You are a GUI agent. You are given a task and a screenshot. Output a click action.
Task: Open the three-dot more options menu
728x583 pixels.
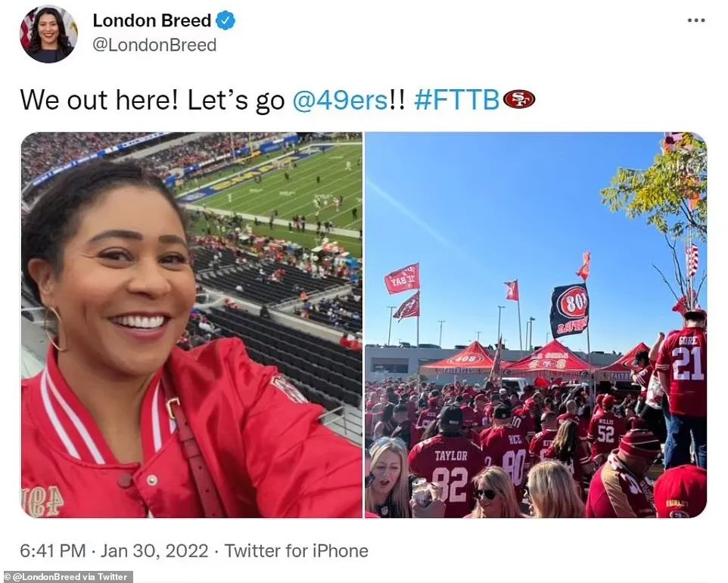pos(696,20)
